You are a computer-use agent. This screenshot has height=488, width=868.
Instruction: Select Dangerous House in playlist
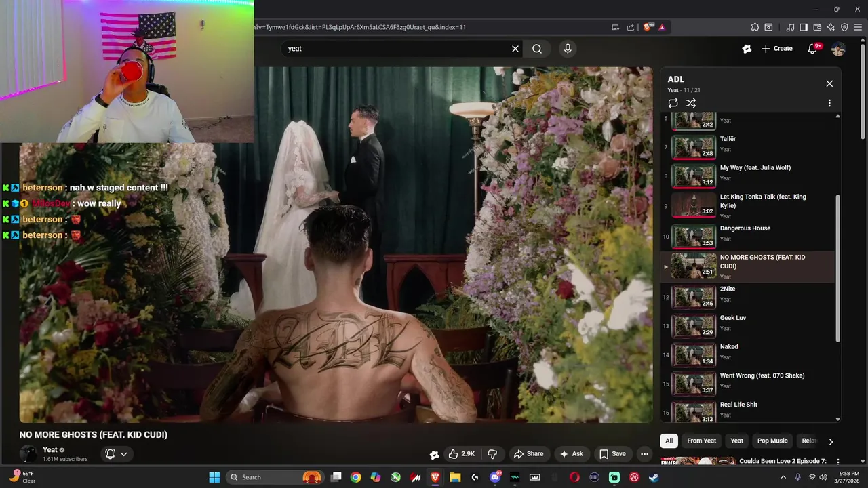747,235
